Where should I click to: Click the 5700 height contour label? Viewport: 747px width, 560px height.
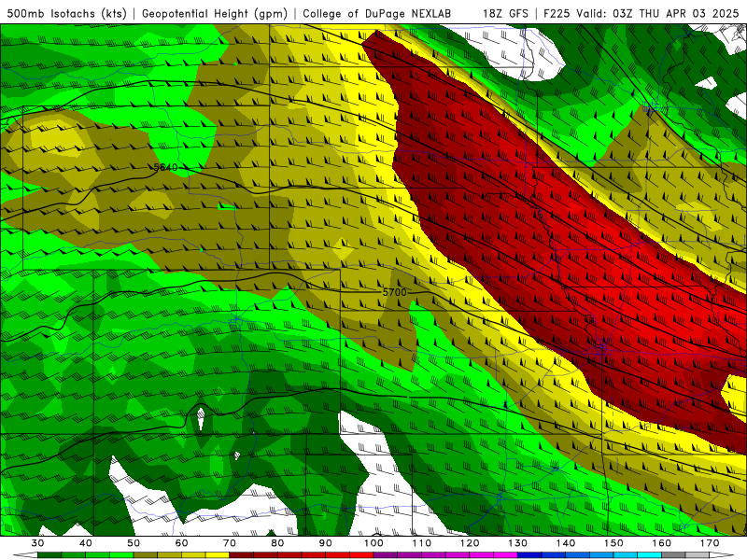(394, 292)
